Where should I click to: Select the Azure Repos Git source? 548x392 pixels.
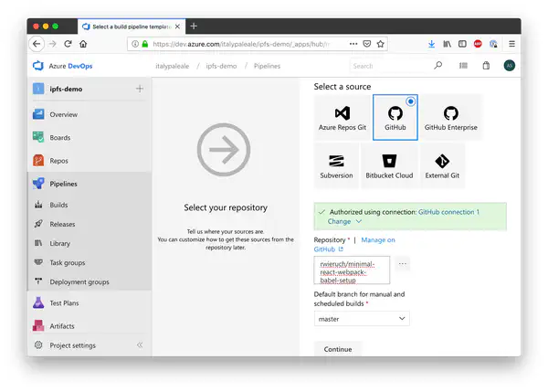(342, 118)
